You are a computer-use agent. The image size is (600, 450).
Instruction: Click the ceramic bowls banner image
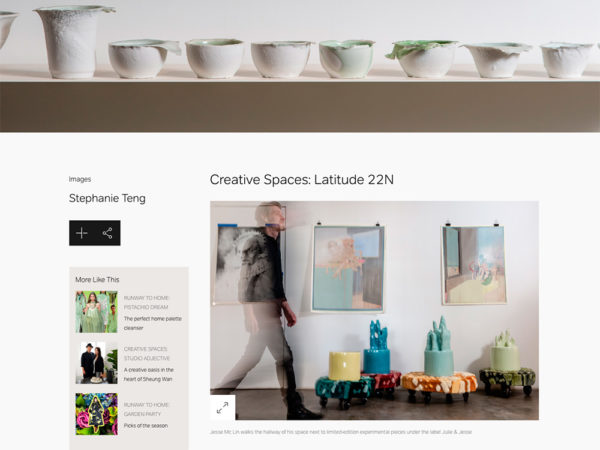click(300, 66)
